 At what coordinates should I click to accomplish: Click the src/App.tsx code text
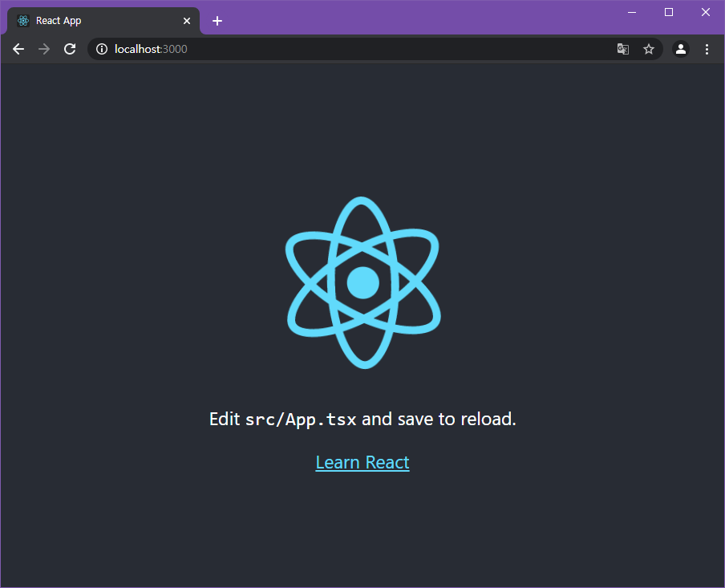(x=301, y=420)
